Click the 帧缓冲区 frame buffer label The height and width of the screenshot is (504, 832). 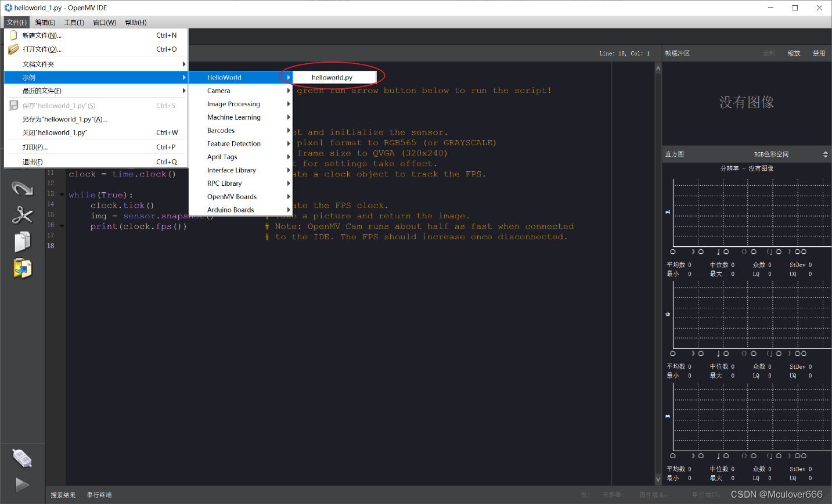678,53
